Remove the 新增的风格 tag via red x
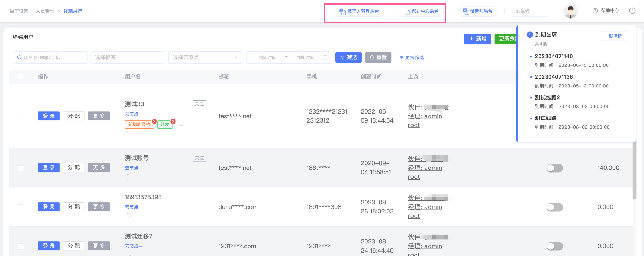 (154, 122)
